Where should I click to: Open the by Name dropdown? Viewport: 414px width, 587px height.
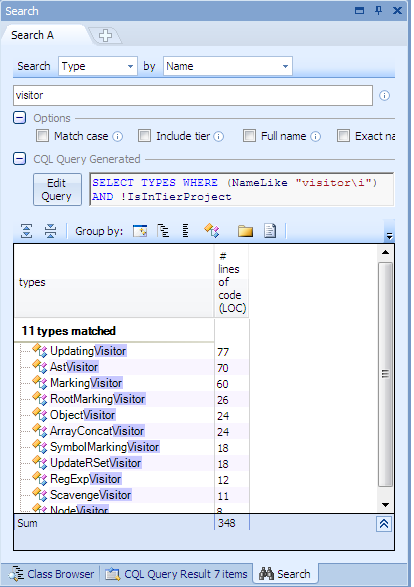(228, 66)
